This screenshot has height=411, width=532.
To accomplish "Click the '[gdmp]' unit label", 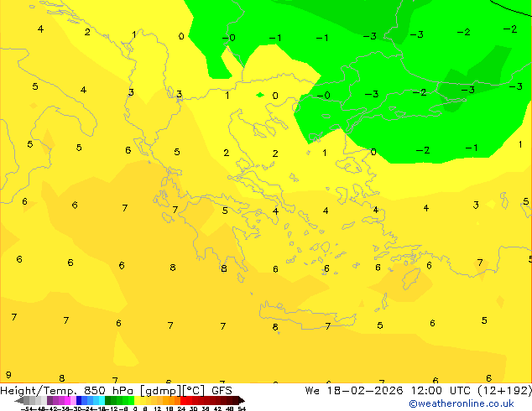I will tap(161, 391).
